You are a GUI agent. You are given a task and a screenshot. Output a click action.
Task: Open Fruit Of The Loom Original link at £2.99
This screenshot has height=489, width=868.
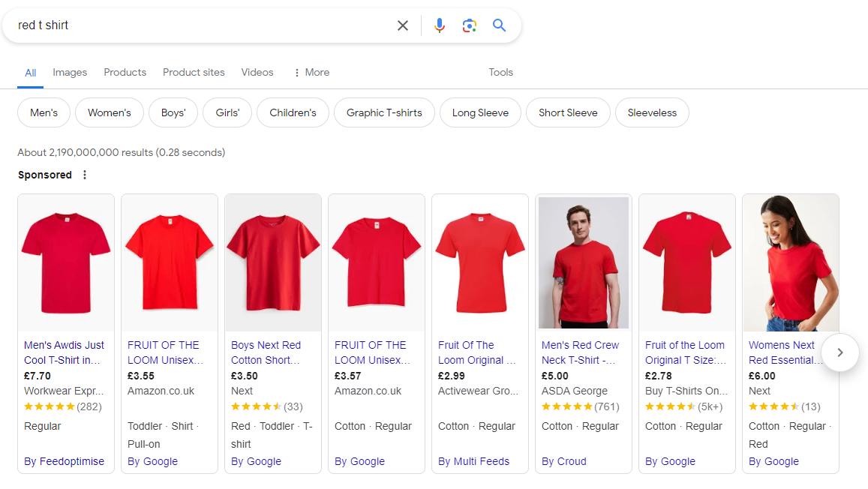pos(476,352)
